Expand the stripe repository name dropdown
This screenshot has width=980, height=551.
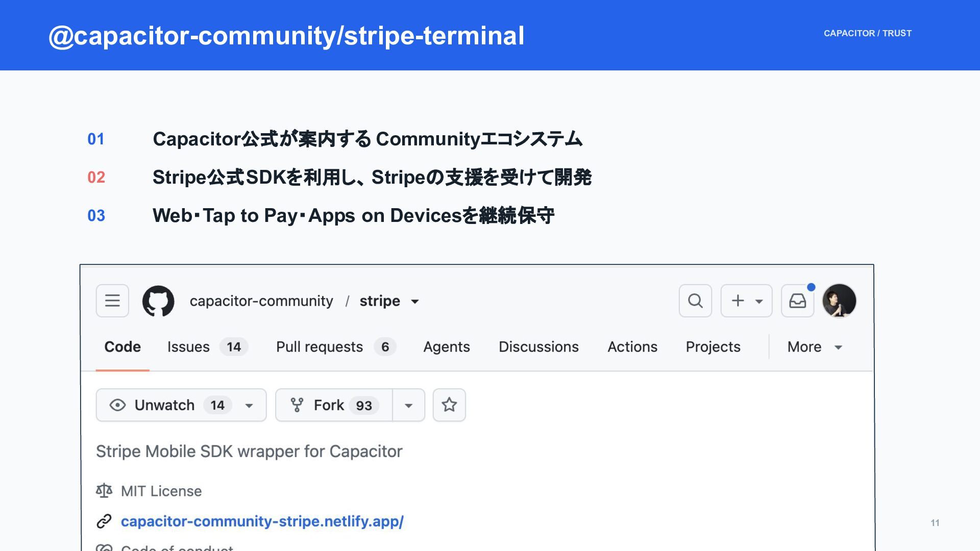pos(415,302)
